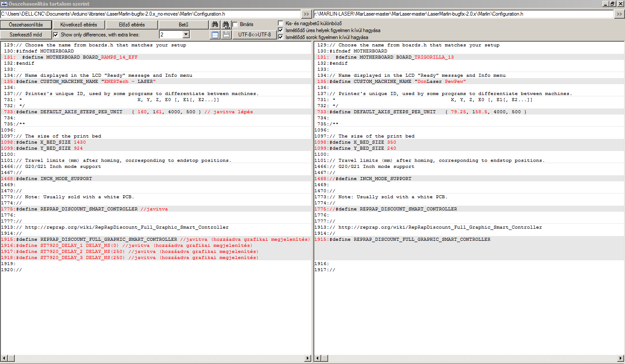The height and width of the screenshot is (364, 625).
Task: Click steps line ending '// javitva lépés'
Action: point(156,111)
